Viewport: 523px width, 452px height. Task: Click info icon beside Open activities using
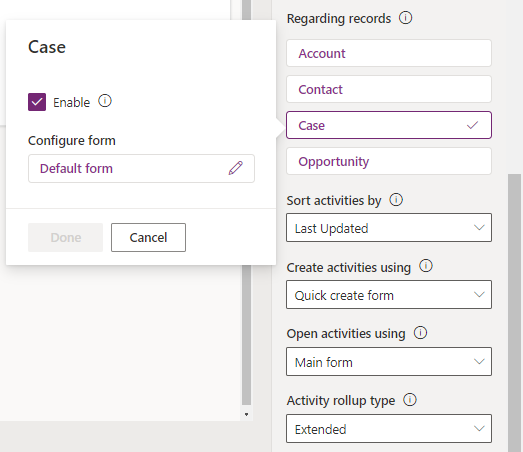(x=420, y=333)
